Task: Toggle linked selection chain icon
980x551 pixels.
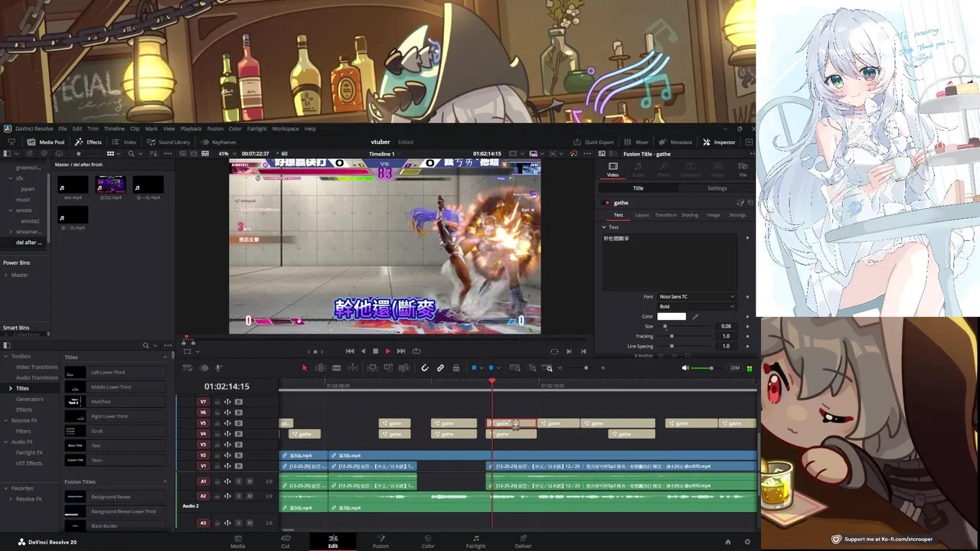Action: 440,368
